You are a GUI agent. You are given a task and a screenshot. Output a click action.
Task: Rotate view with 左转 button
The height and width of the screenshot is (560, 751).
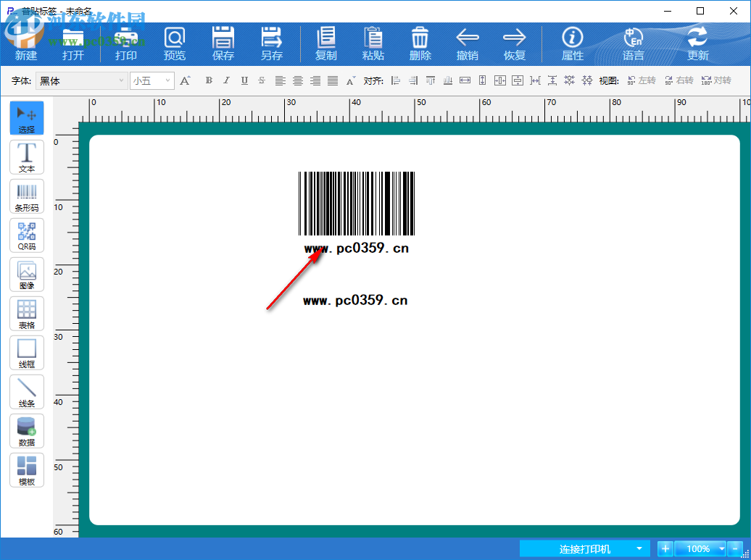click(x=642, y=80)
